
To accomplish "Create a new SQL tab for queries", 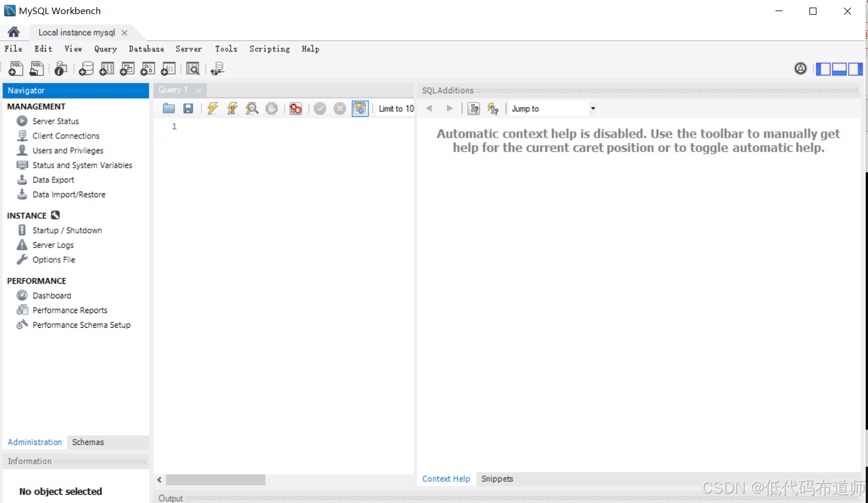I will point(16,69).
